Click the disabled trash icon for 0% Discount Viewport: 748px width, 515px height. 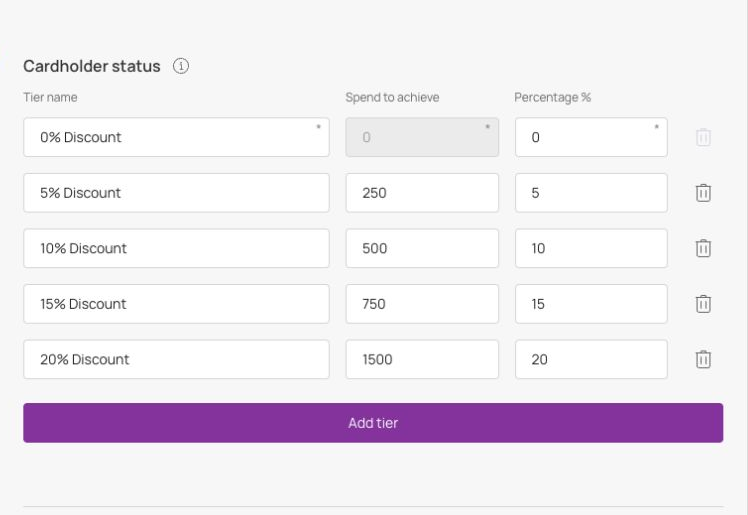point(703,137)
